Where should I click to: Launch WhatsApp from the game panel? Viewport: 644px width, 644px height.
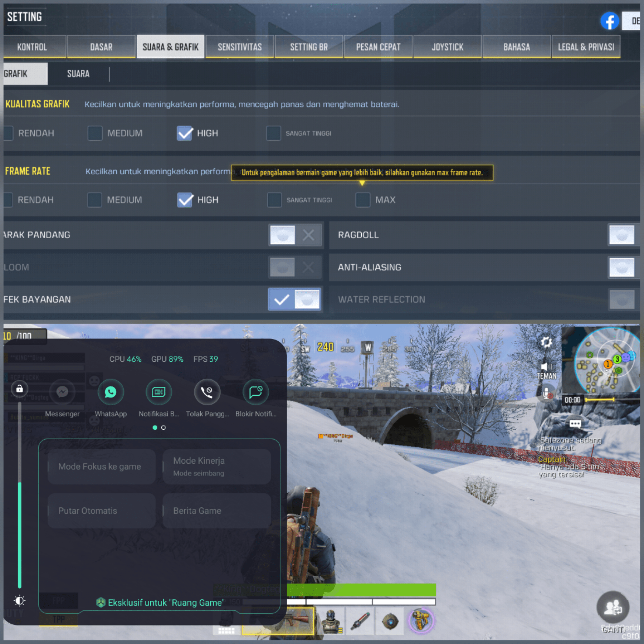(111, 392)
